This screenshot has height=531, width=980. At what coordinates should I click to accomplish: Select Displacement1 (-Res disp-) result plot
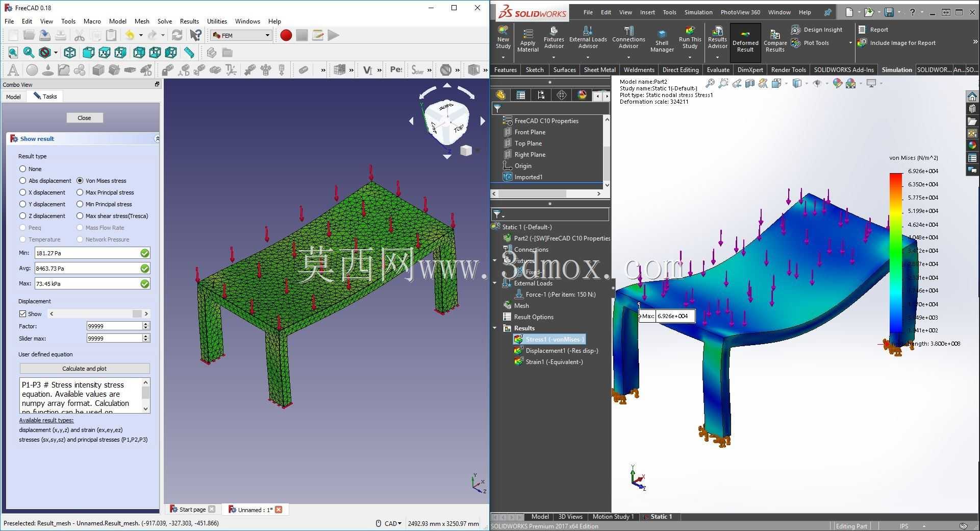click(x=556, y=351)
